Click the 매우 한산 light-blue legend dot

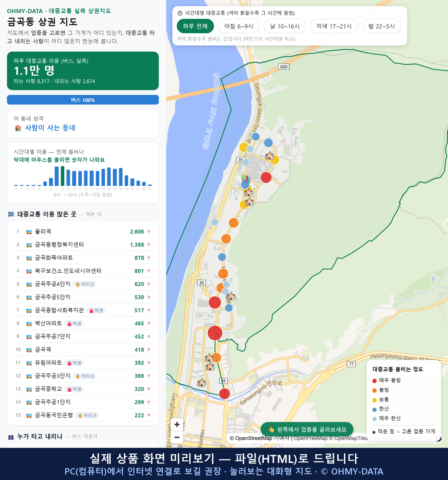tap(374, 419)
